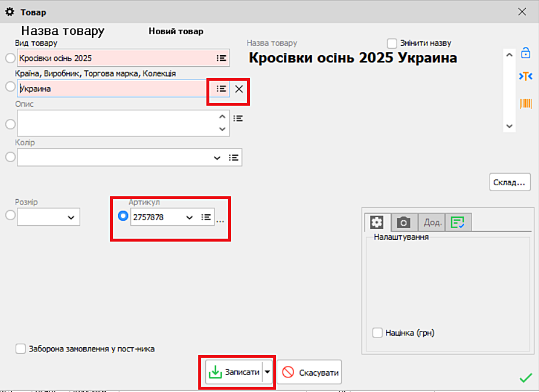Open list icon beside Колір dropdown
Screen dimensions: 539x392
[234, 157]
